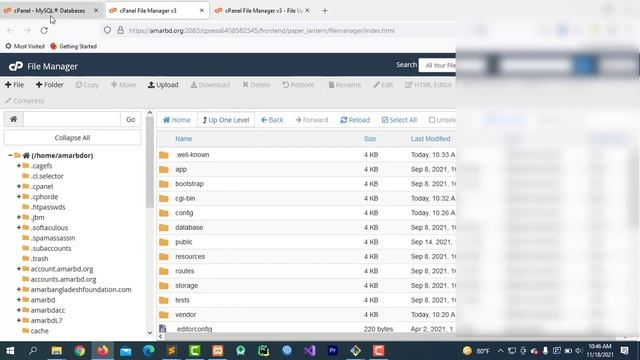Click the home icon beside path field
640x360 pixels.
[13, 119]
